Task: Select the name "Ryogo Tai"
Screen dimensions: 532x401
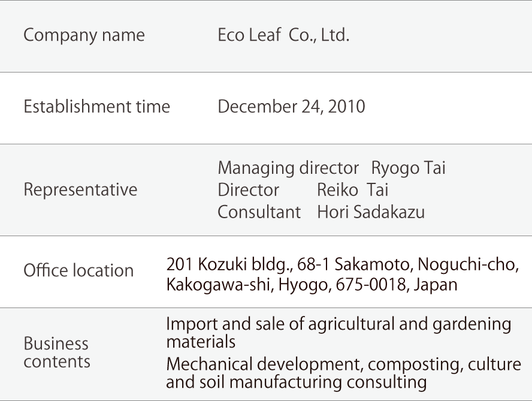Action: click(409, 168)
